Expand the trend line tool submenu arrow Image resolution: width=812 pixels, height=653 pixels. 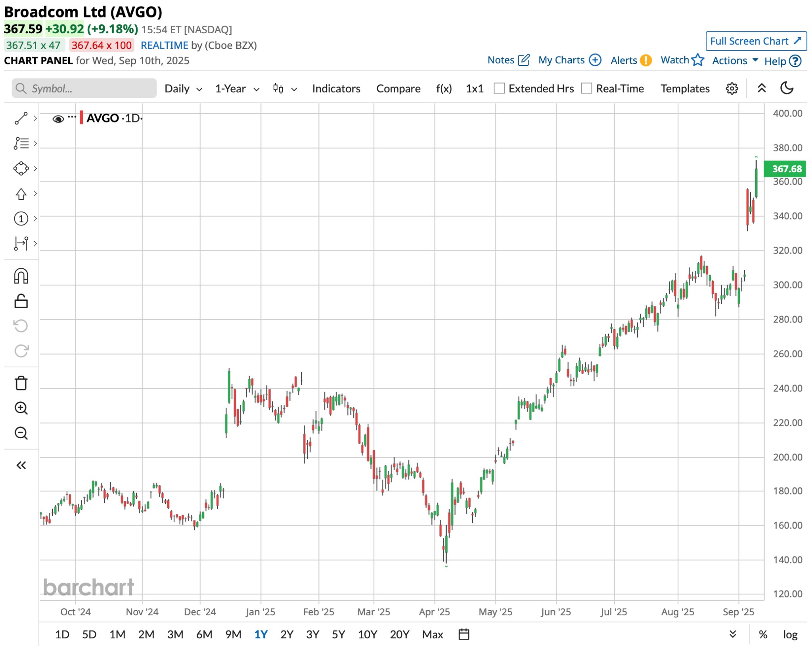[35, 118]
